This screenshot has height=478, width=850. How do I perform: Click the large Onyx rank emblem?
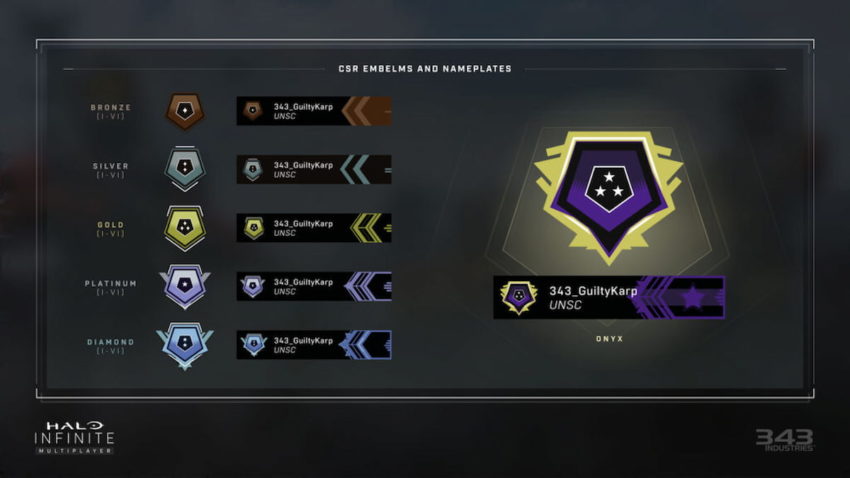pyautogui.click(x=609, y=197)
